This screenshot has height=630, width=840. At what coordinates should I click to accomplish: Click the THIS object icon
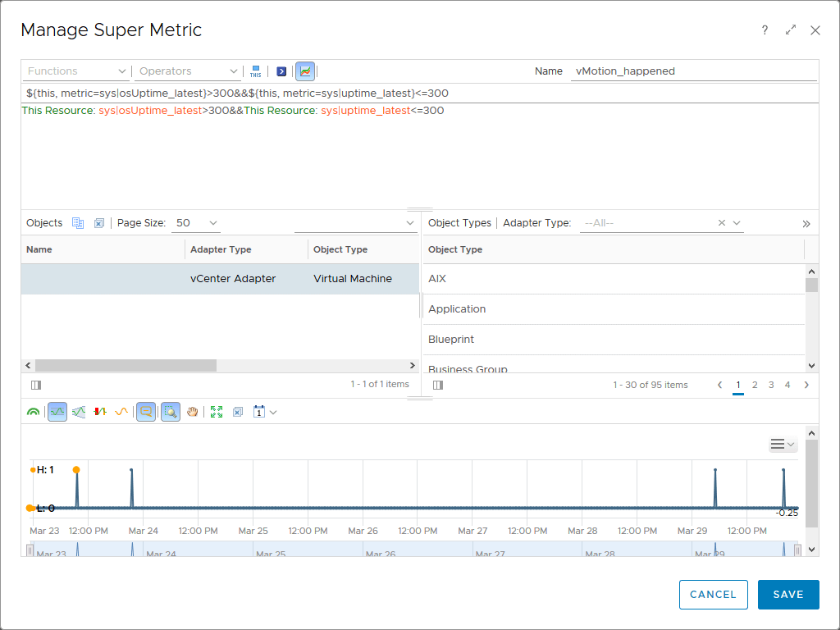pos(256,71)
